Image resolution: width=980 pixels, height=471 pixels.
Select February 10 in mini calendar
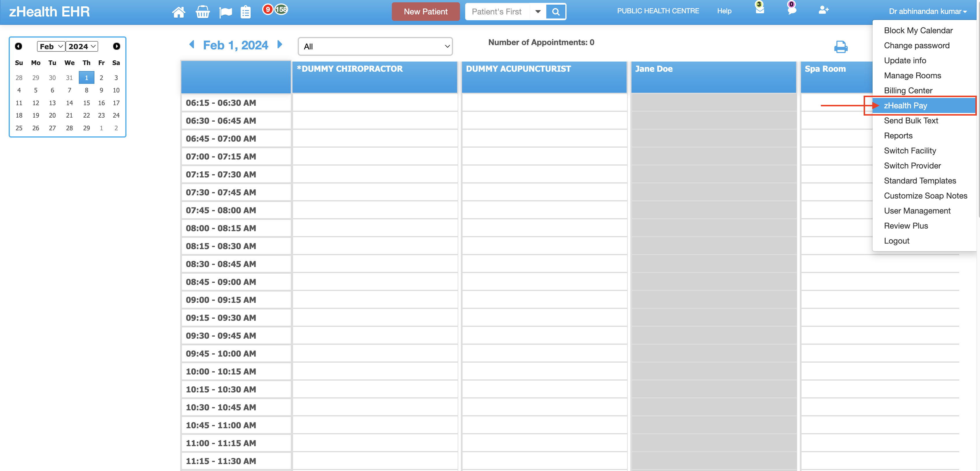click(116, 90)
